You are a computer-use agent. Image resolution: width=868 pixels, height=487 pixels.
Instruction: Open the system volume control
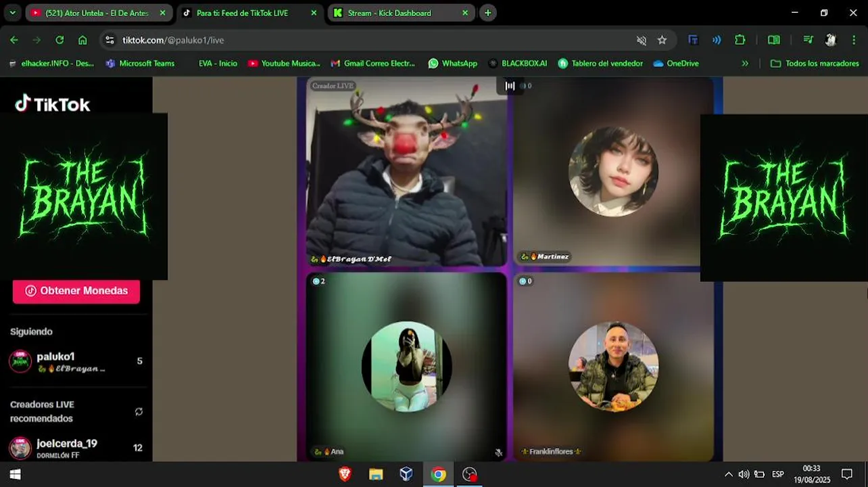tap(744, 474)
